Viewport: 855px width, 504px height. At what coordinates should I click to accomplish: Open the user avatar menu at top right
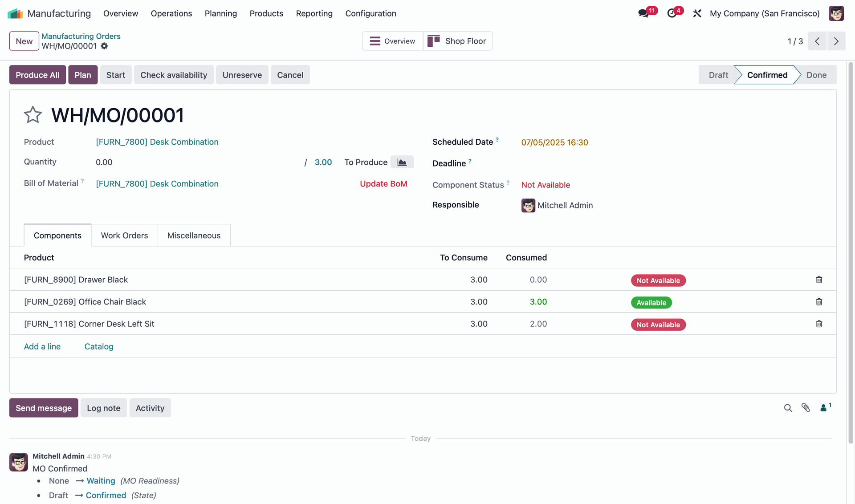tap(836, 13)
